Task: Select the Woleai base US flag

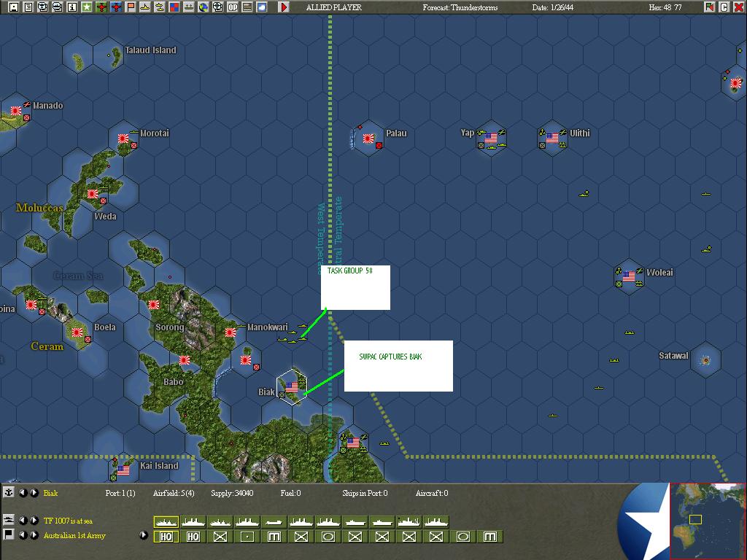Action: (628, 276)
